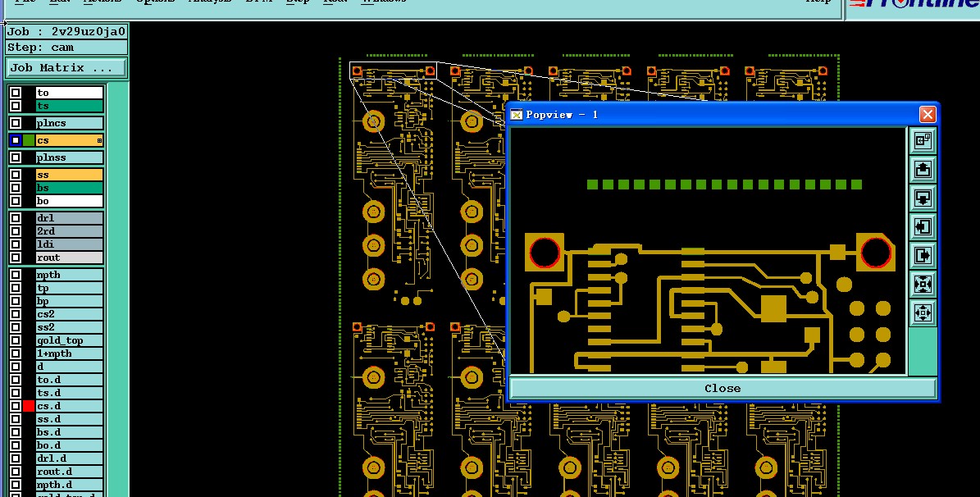The width and height of the screenshot is (980, 497).
Task: Select the layer name 1+npth
Action: pos(70,353)
